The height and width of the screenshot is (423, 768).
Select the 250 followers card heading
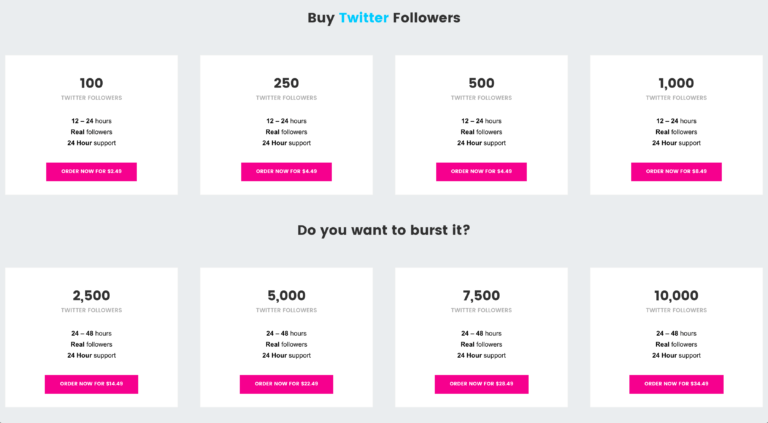(x=286, y=83)
